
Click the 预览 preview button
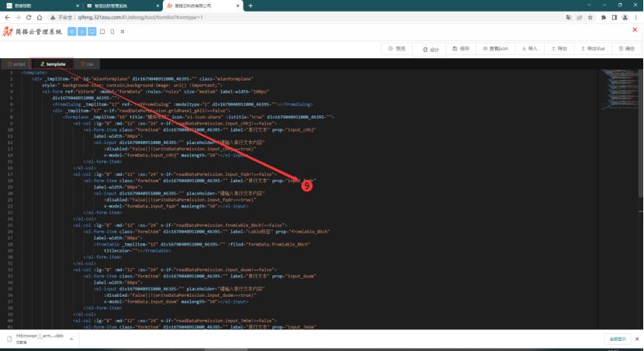(x=396, y=48)
